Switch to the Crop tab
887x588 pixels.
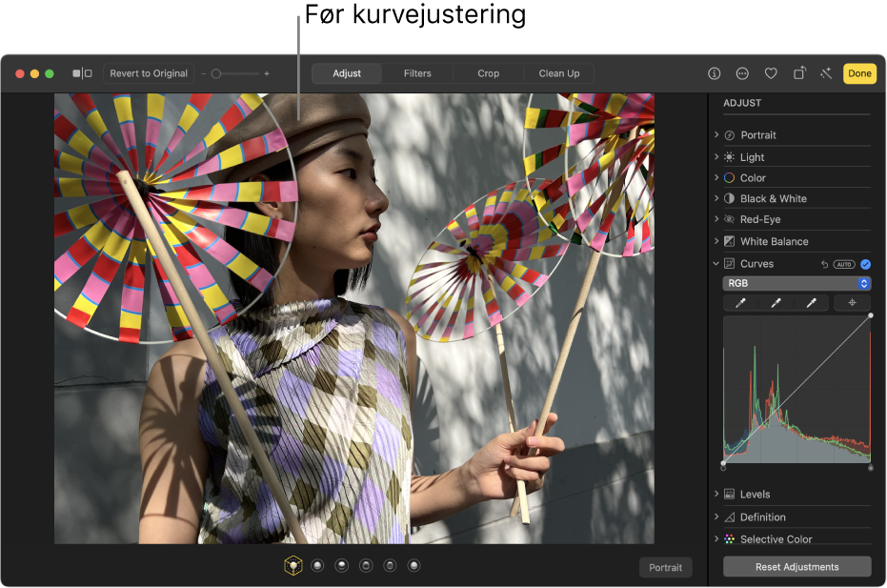coord(487,72)
